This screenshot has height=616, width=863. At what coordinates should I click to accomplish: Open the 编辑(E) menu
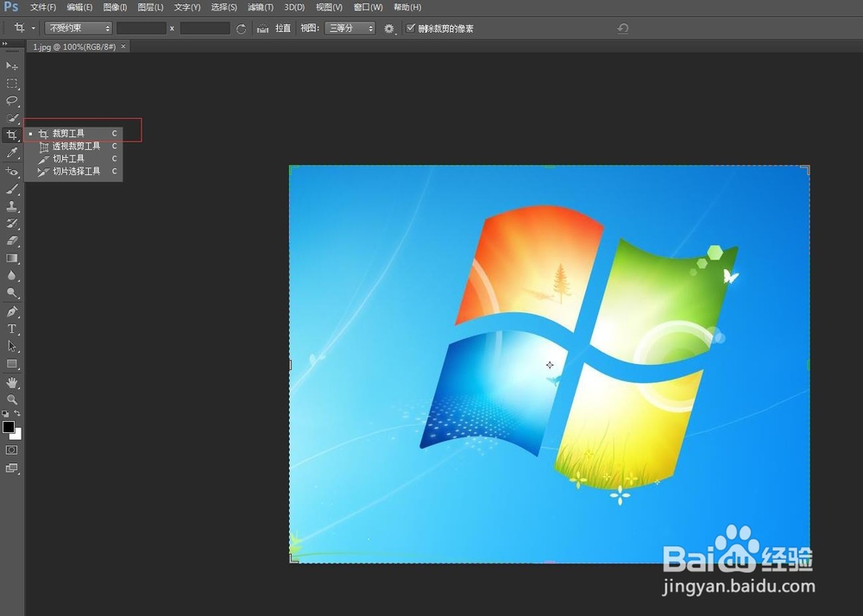tap(79, 7)
